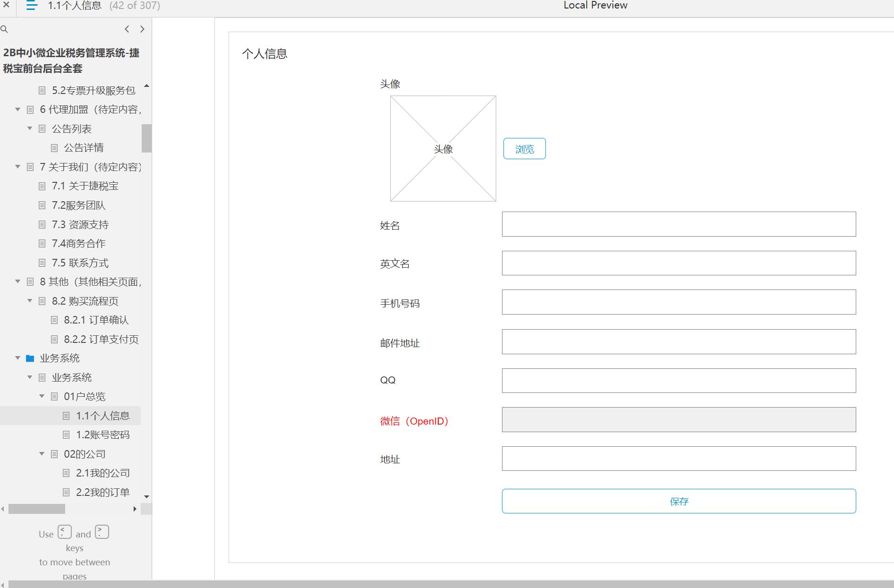The height and width of the screenshot is (588, 894).
Task: Open page 8.2.1 订单确认
Action: pyautogui.click(x=96, y=320)
